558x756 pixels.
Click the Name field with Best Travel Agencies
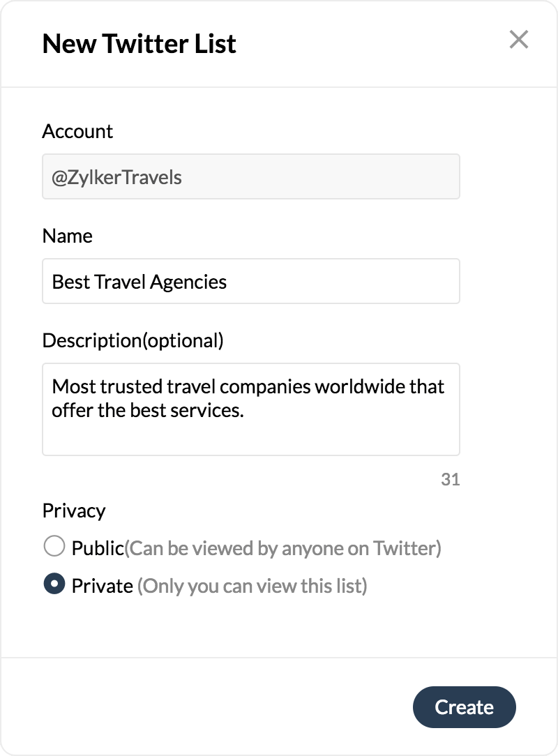tap(251, 282)
